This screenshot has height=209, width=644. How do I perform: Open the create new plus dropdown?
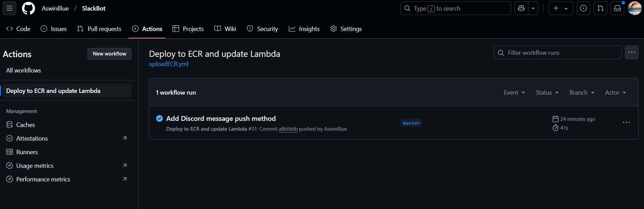coord(561,8)
